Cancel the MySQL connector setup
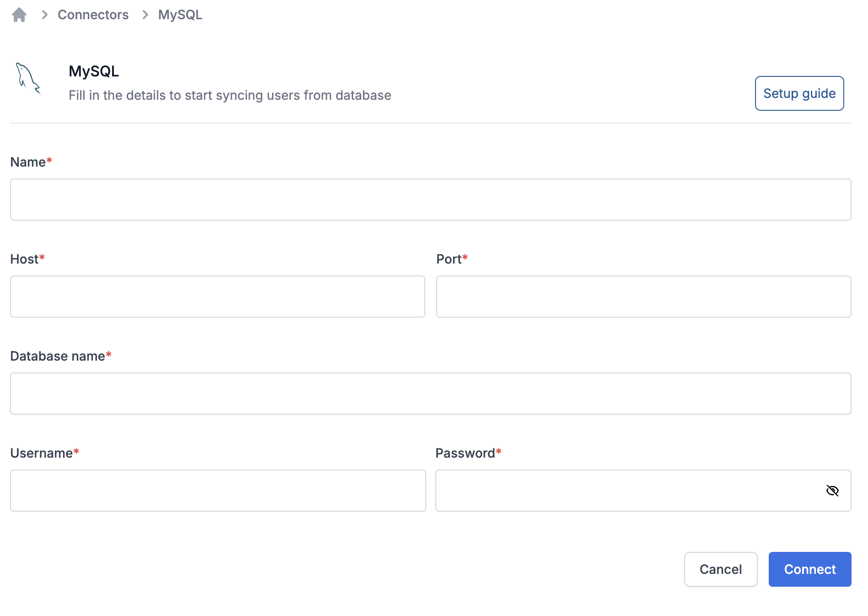868x616 pixels. [721, 569]
